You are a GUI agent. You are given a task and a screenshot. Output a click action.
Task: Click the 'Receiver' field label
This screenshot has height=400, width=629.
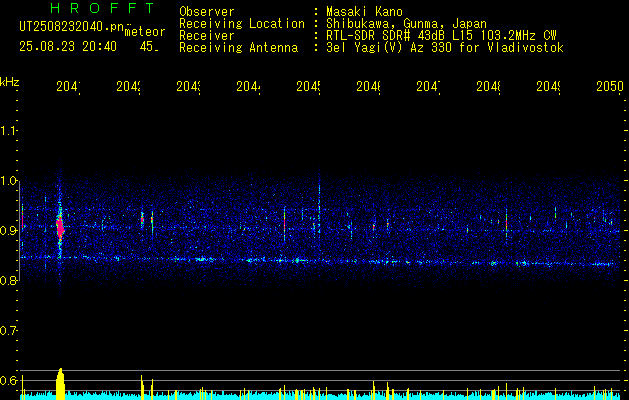click(x=207, y=36)
